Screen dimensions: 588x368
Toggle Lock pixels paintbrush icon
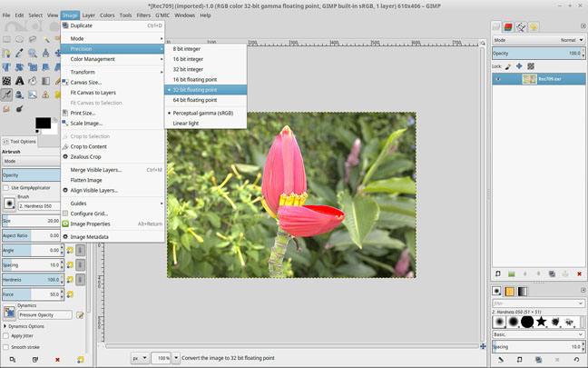click(x=508, y=66)
